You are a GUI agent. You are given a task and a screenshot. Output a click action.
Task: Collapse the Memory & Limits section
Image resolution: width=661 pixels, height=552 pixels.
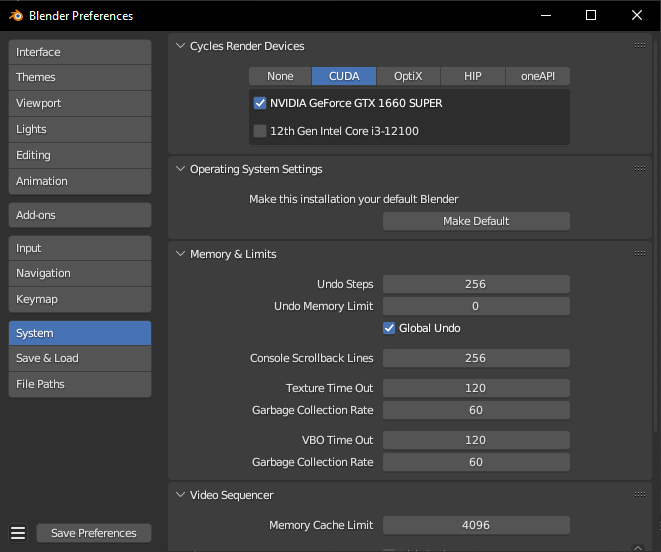tap(180, 254)
